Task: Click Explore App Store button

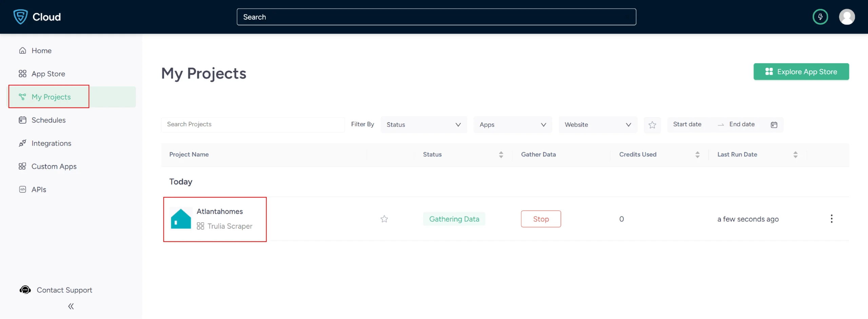Action: tap(801, 72)
